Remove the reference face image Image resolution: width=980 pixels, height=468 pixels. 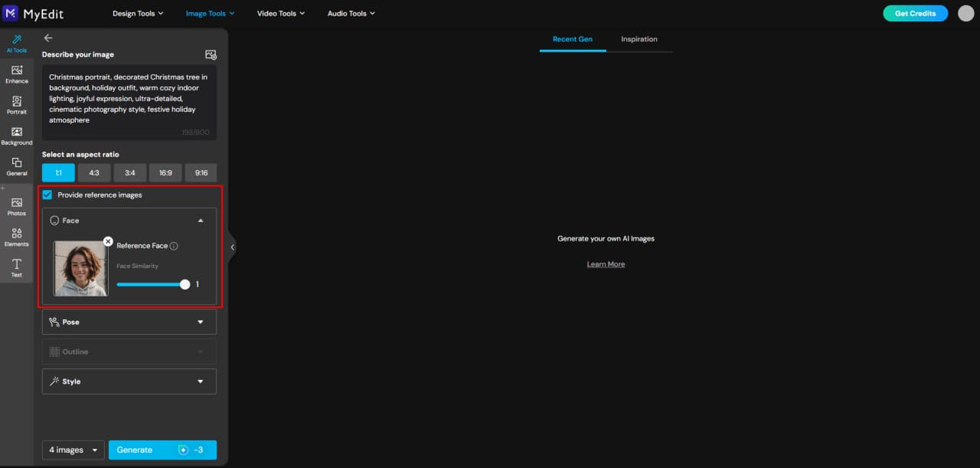click(108, 241)
